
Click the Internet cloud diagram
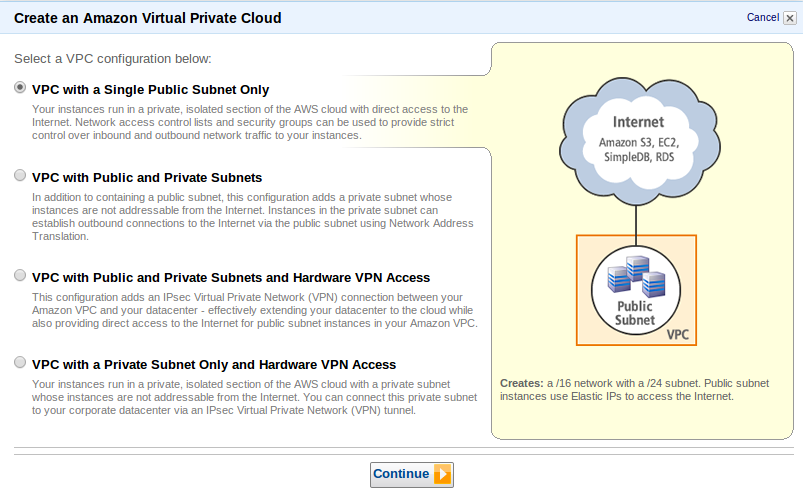pos(639,141)
